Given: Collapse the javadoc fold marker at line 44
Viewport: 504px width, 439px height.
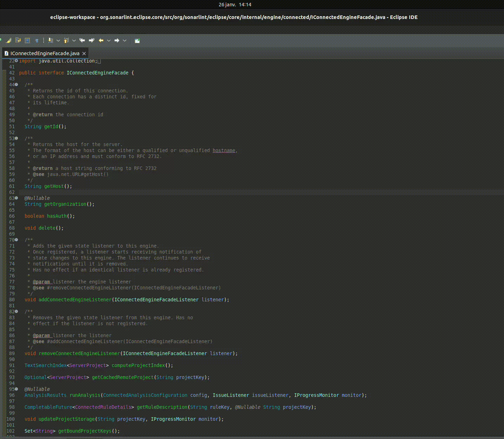Looking at the screenshot, I should pos(16,84).
